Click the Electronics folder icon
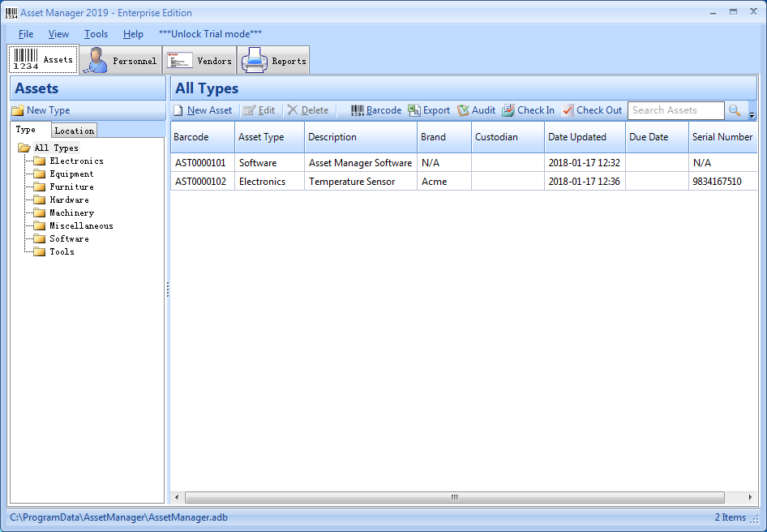 point(40,161)
